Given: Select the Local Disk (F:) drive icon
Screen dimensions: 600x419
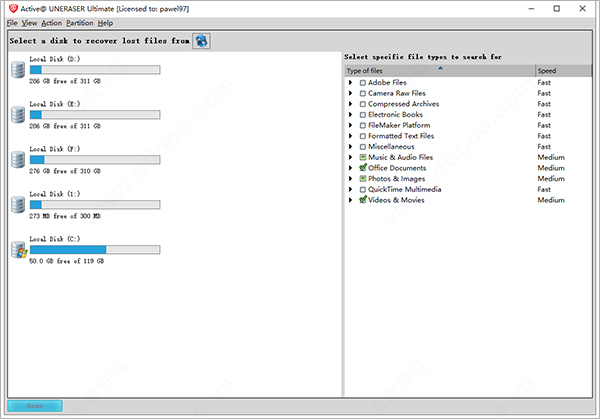Looking at the screenshot, I should [x=18, y=160].
